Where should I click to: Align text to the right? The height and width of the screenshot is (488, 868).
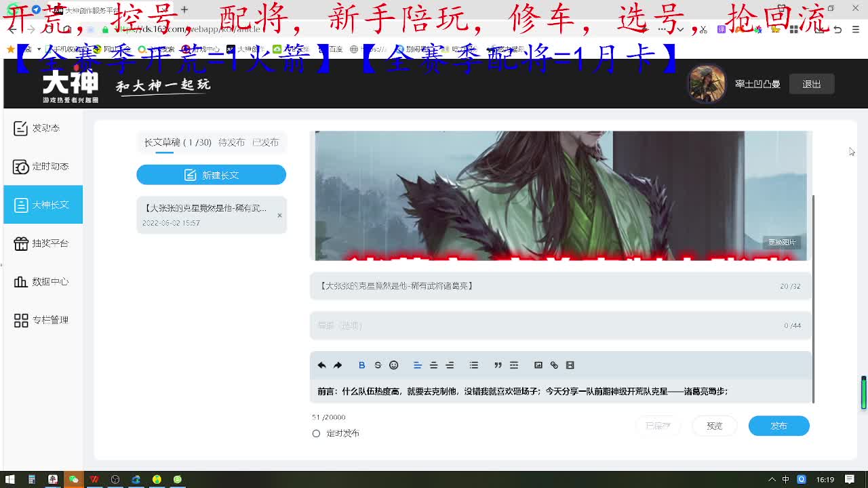(450, 365)
